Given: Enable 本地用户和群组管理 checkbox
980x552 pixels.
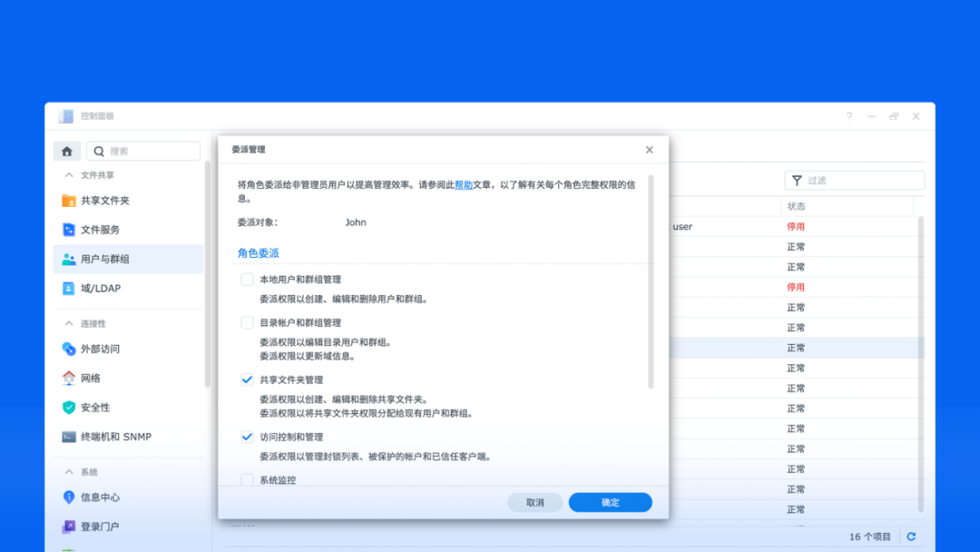Looking at the screenshot, I should pos(247,280).
